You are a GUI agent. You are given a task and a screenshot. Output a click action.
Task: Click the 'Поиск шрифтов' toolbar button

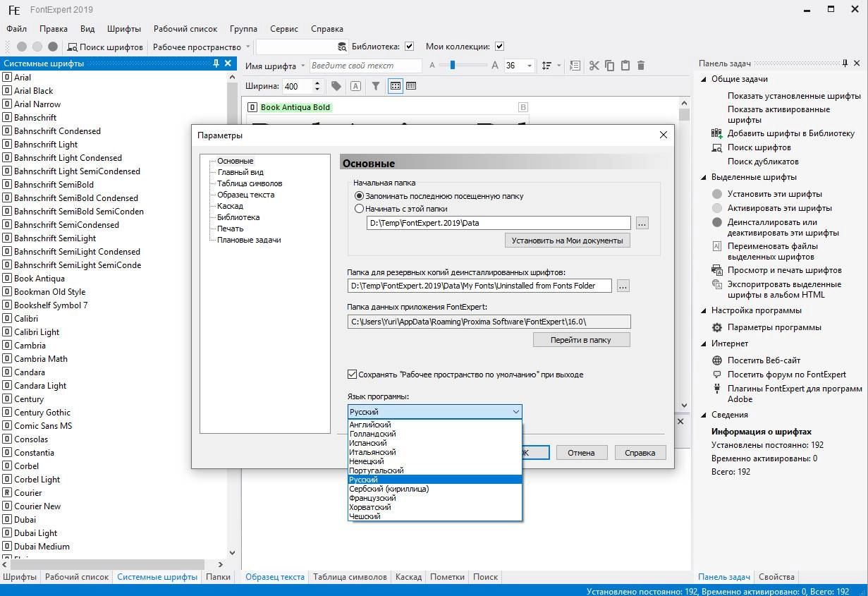coord(105,47)
